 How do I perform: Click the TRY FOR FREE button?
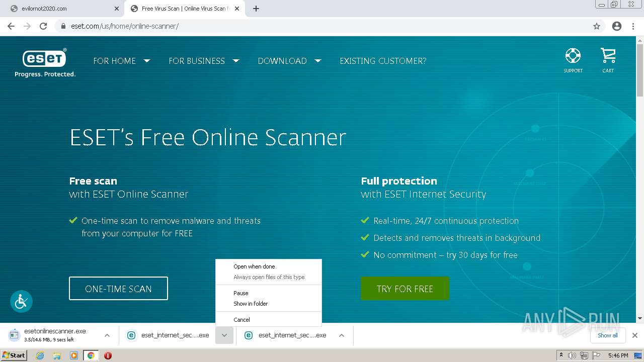point(405,289)
